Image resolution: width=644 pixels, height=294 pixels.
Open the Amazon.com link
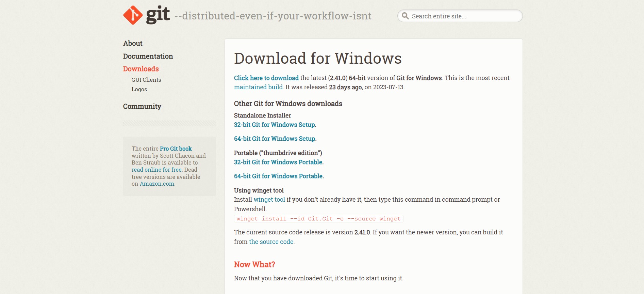[x=157, y=184]
